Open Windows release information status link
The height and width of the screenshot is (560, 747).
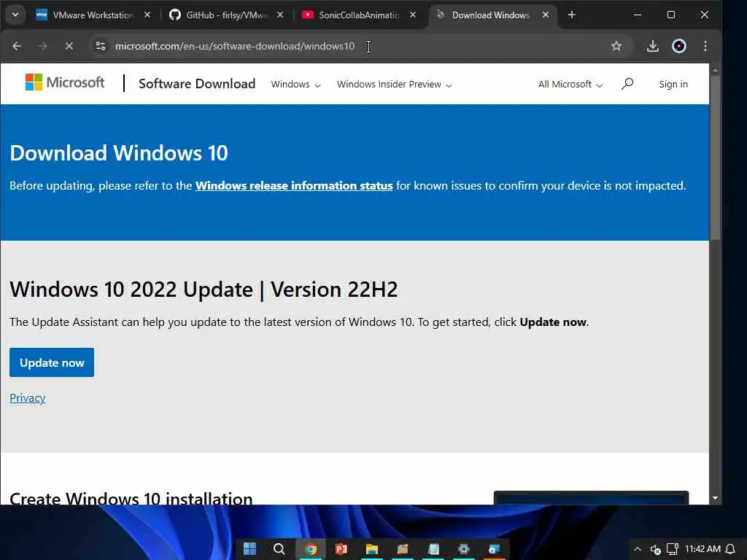(x=294, y=186)
